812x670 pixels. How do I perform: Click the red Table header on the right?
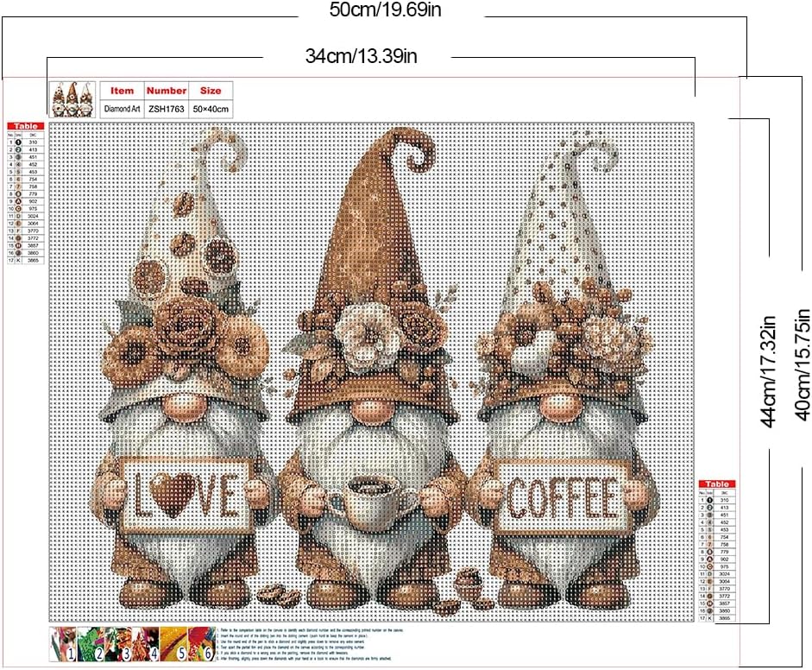pyautogui.click(x=718, y=484)
